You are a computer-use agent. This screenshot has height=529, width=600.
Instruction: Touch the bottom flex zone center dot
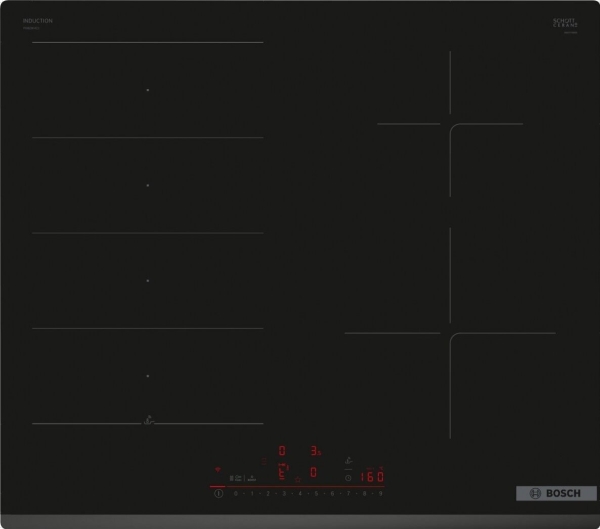pyautogui.click(x=148, y=376)
